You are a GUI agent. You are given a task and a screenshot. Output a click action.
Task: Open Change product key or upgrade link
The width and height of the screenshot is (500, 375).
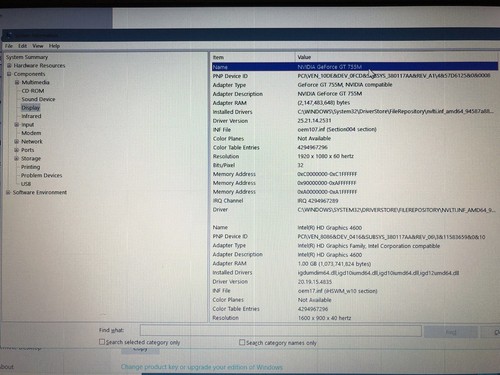point(202,367)
